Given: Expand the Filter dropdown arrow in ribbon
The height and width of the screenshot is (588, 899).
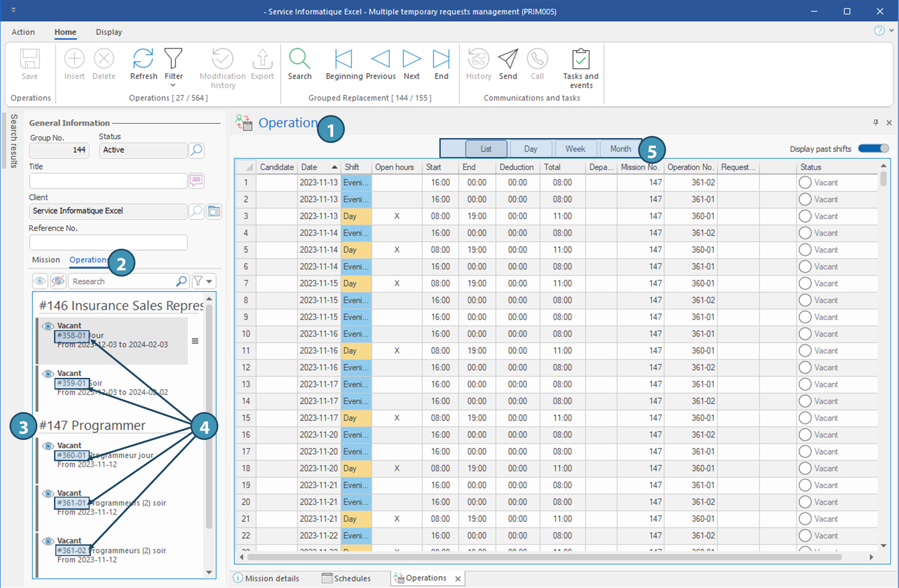Looking at the screenshot, I should [173, 85].
